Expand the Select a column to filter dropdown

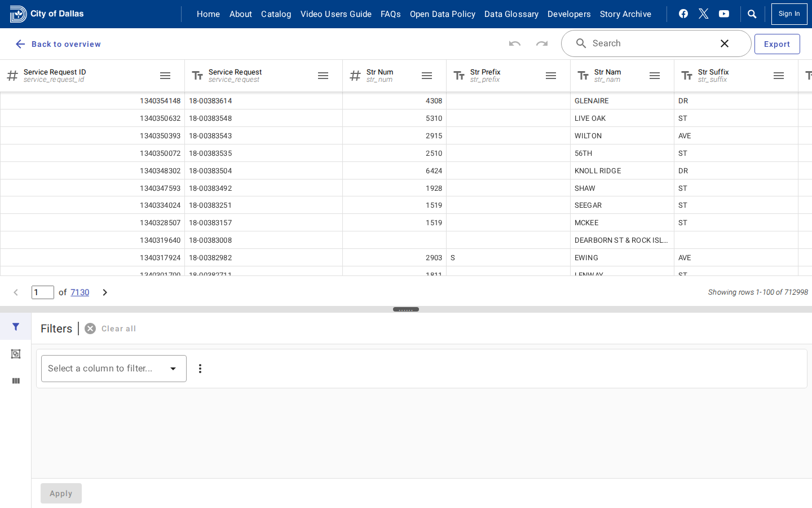tap(114, 369)
